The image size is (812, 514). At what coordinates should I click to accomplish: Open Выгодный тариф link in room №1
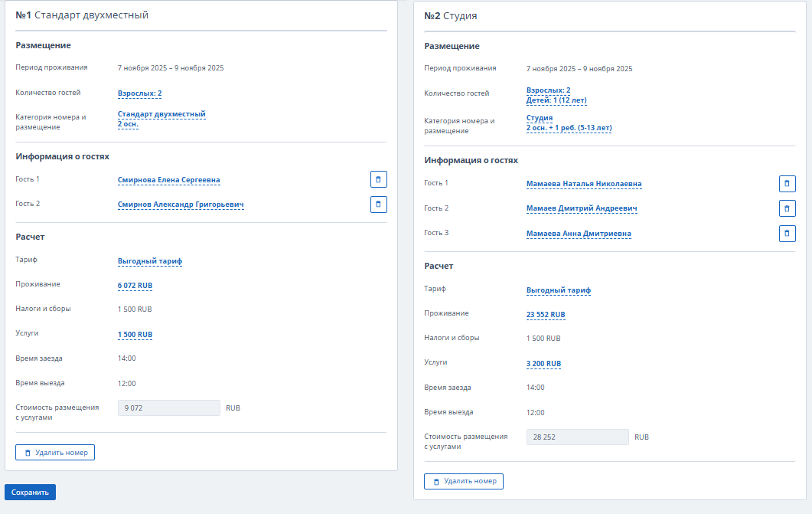click(x=150, y=261)
